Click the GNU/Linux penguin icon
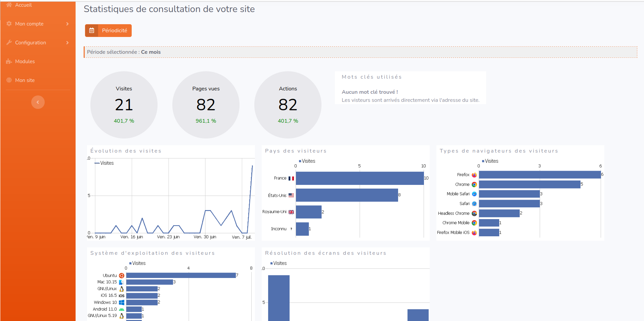The width and height of the screenshot is (644, 321). [122, 289]
